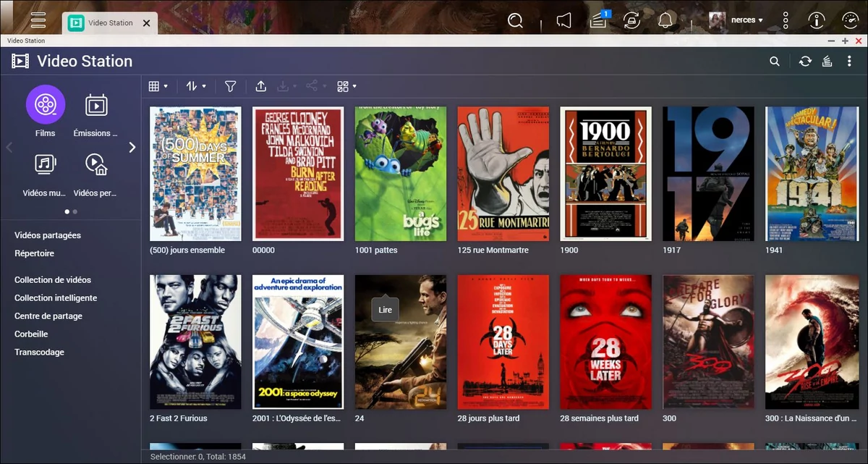The width and height of the screenshot is (868, 464).
Task: Open the QTS info dashboard icon
Action: [817, 20]
